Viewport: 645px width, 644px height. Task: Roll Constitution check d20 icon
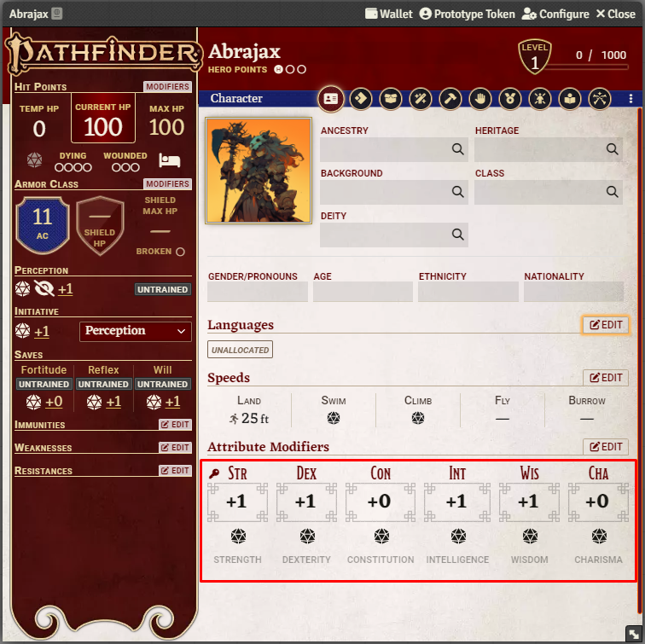click(381, 537)
